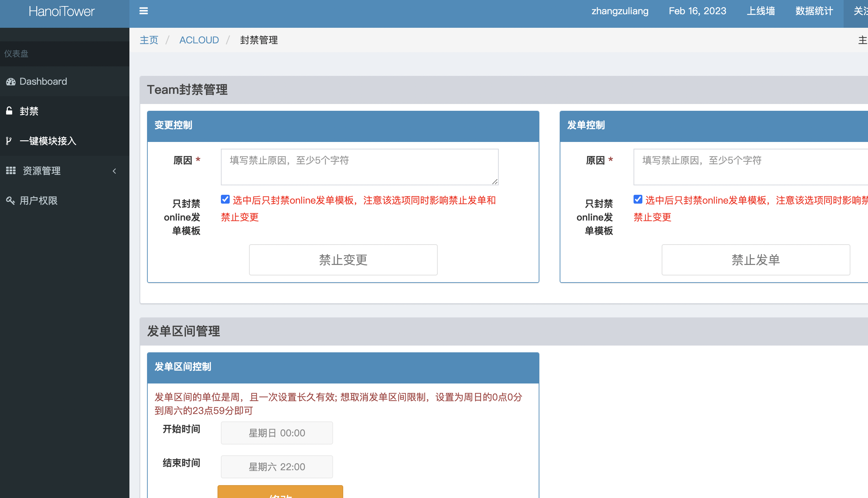The image size is (868, 498).
Task: Uncheck 只封禁online发单模板 in 变更控制
Action: [x=225, y=200]
